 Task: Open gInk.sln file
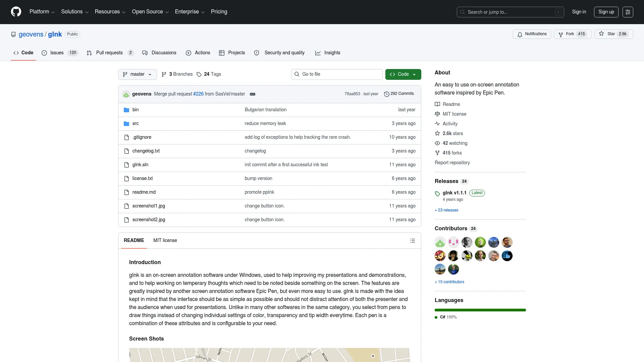pos(140,165)
